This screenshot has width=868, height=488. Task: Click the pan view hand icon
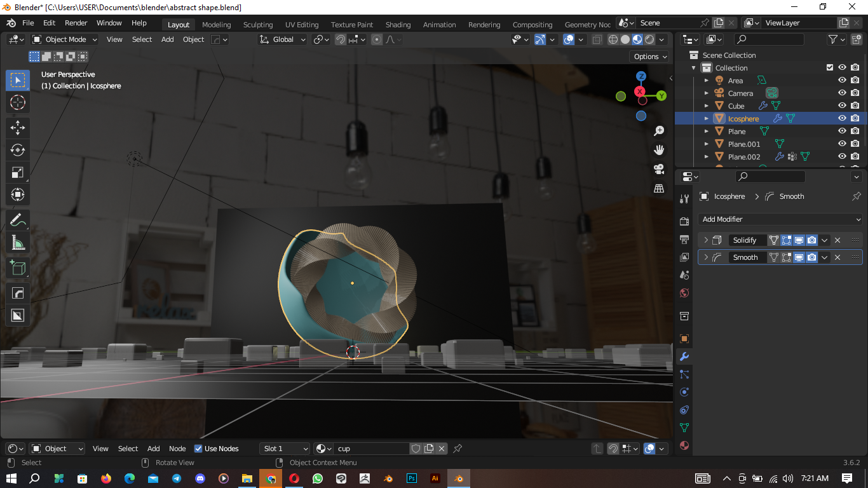pyautogui.click(x=659, y=150)
